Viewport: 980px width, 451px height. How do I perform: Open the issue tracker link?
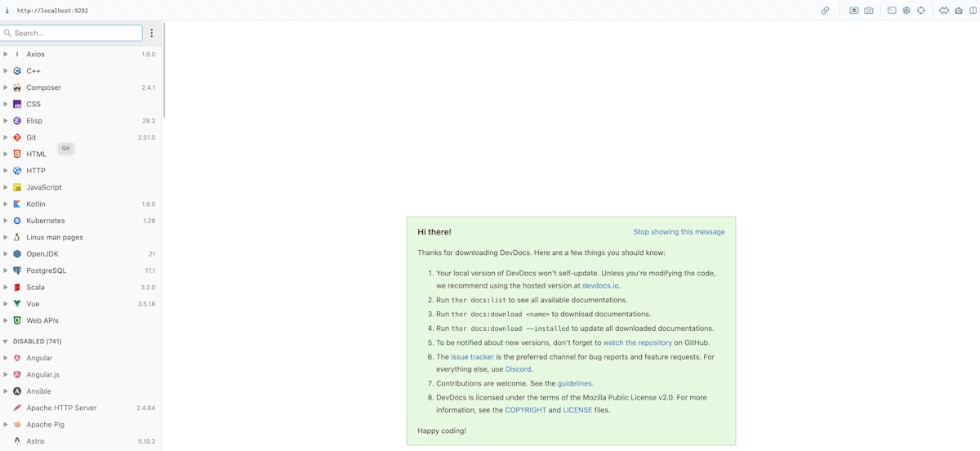pos(472,357)
